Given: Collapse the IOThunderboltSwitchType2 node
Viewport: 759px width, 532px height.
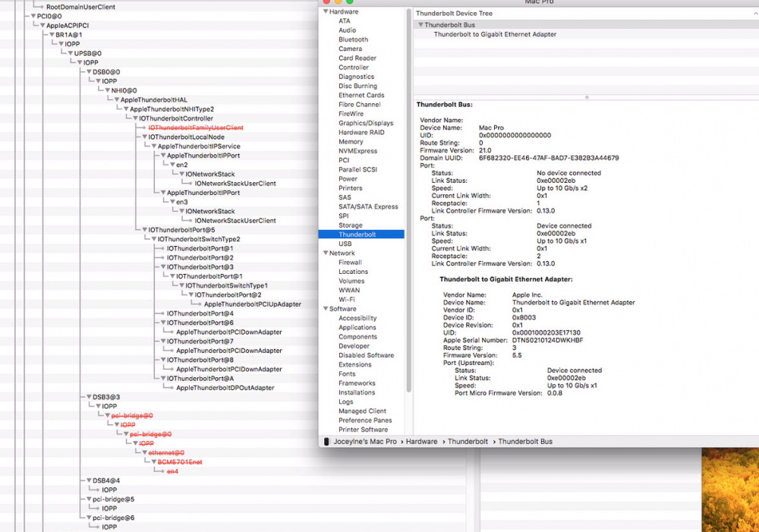Looking at the screenshot, I should point(154,239).
